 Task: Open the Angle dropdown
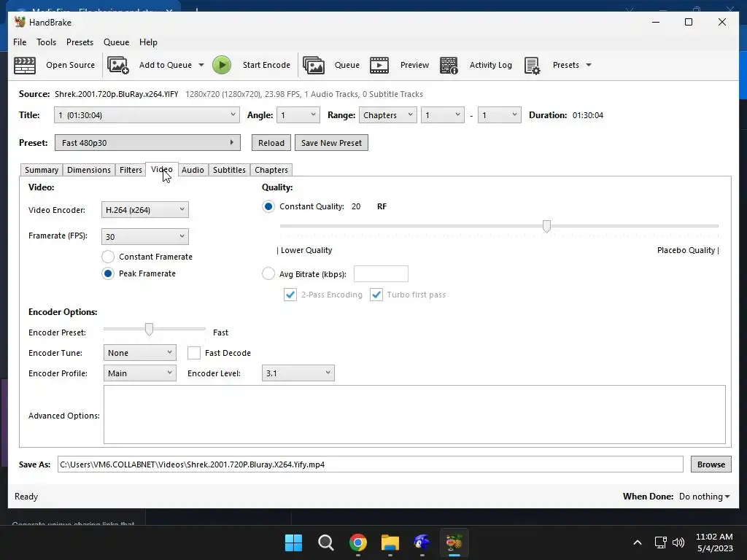[x=298, y=115]
